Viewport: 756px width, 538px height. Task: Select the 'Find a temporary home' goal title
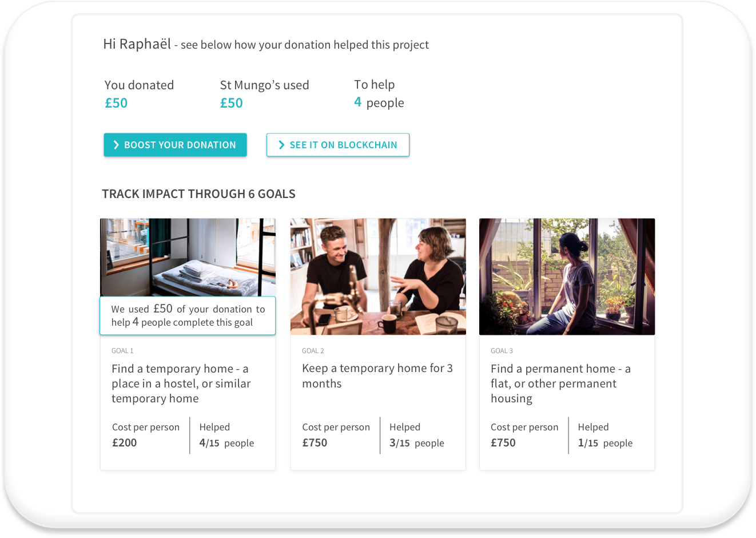(x=181, y=383)
